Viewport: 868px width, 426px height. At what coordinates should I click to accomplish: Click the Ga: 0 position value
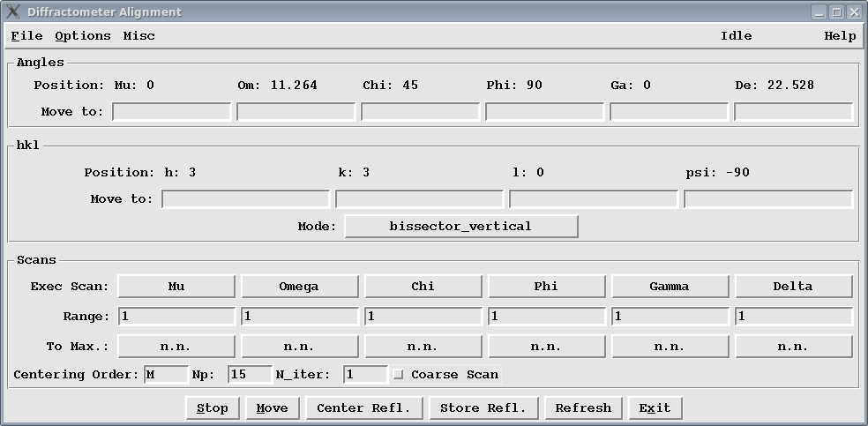(x=631, y=86)
